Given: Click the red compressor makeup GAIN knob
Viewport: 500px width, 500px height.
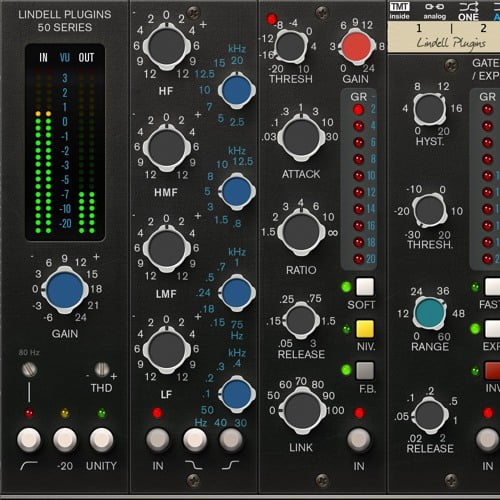Looking at the screenshot, I should point(356,46).
